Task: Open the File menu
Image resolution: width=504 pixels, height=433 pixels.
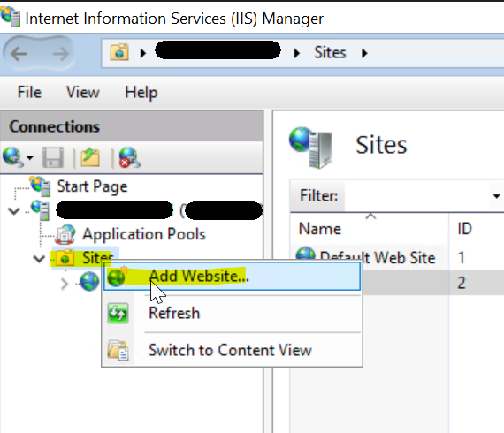Action: pos(29,93)
